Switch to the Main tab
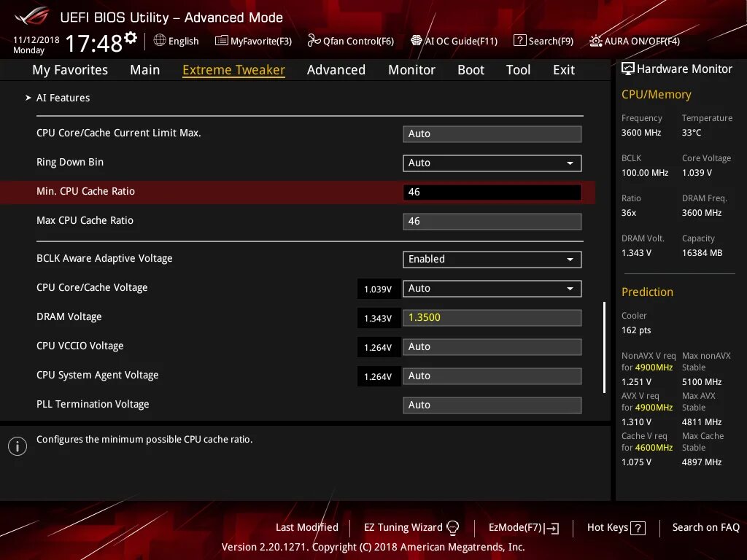The width and height of the screenshot is (747, 560). click(x=145, y=70)
